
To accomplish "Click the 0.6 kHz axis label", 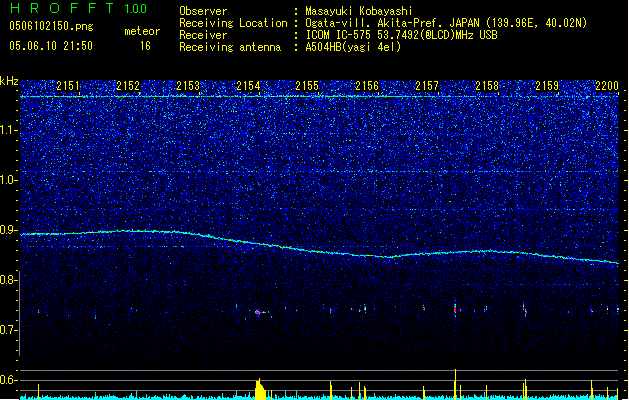I will point(9,380).
